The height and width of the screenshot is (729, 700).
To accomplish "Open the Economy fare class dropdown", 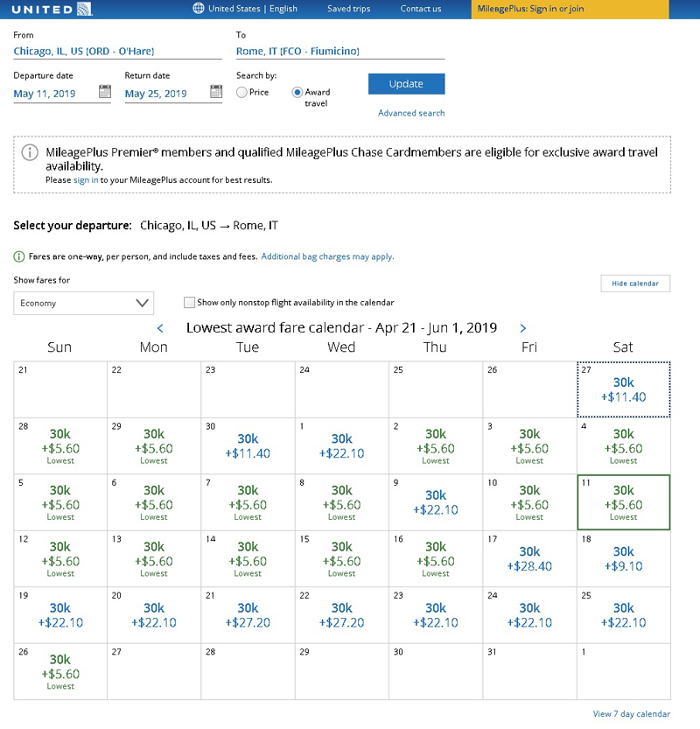I will [83, 303].
